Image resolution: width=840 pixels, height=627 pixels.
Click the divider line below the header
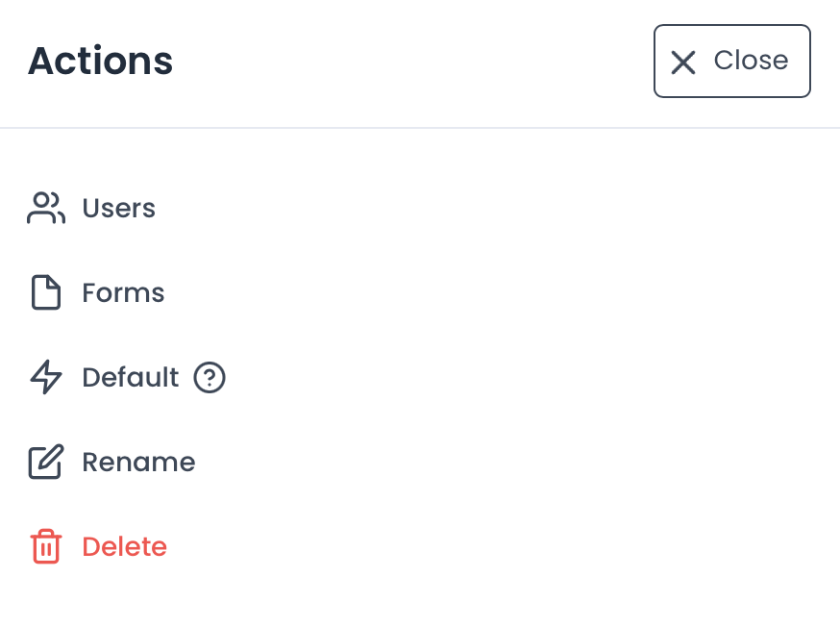[420, 128]
